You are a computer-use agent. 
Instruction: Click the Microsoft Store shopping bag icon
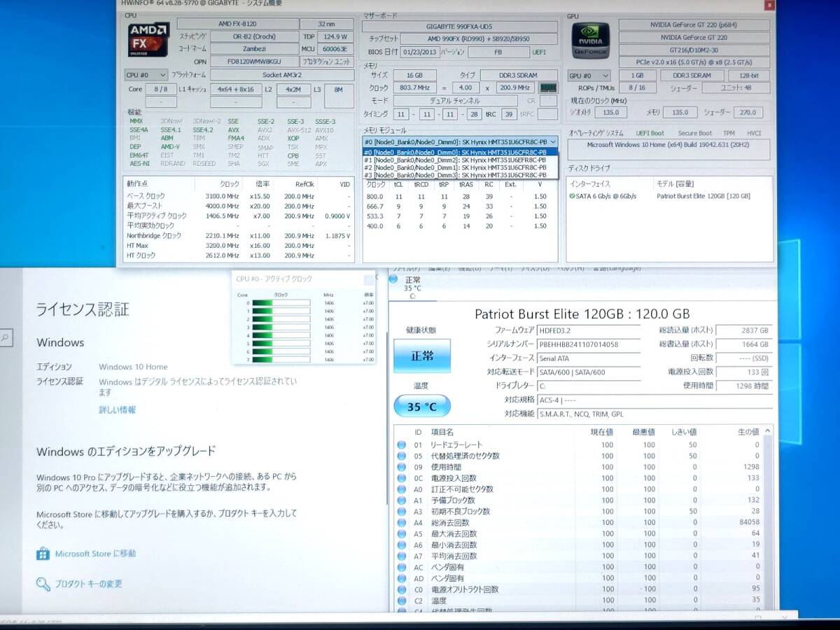[43, 554]
